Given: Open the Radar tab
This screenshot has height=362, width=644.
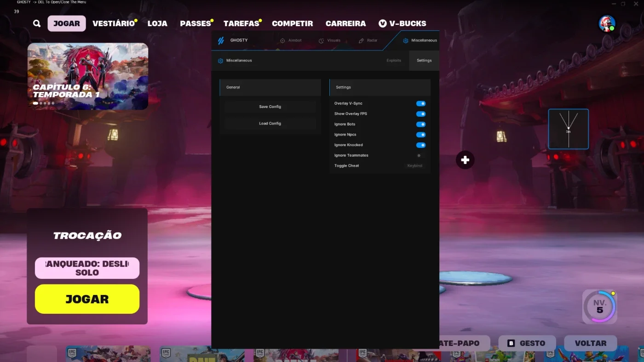Looking at the screenshot, I should coord(368,40).
